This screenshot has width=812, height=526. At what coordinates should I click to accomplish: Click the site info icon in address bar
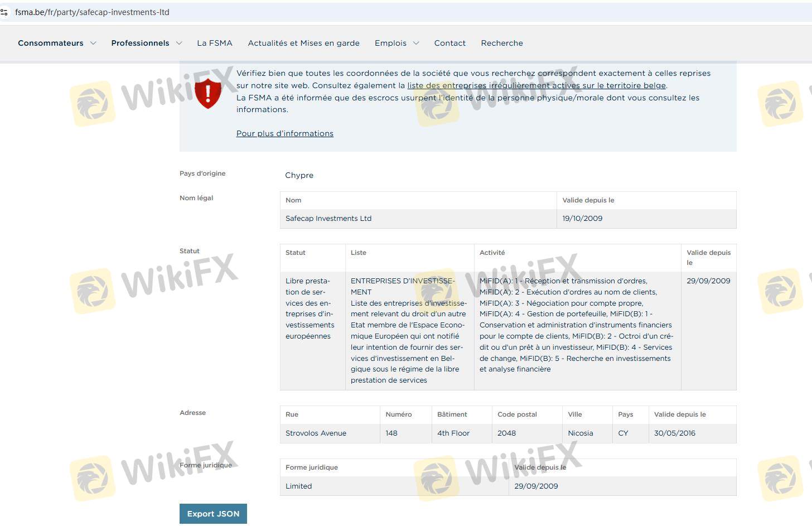(x=4, y=12)
